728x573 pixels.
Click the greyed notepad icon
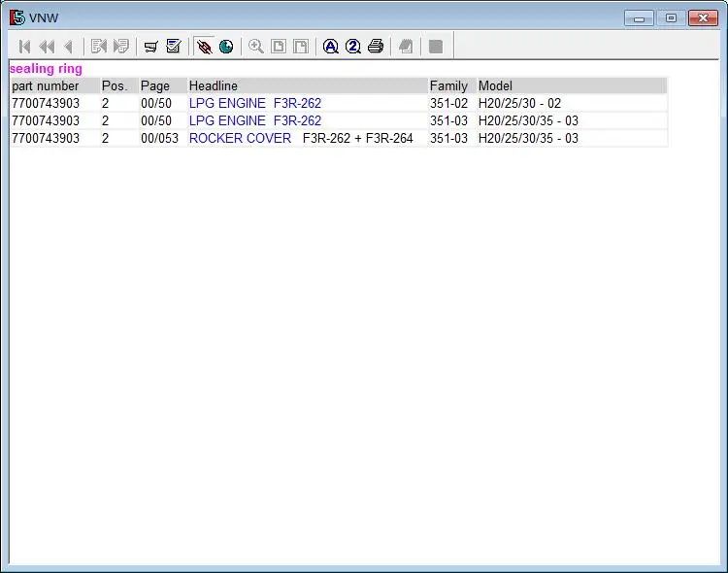tap(406, 47)
